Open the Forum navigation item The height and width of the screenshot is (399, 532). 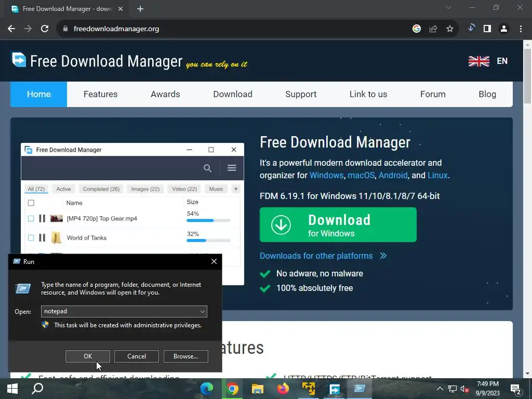click(x=433, y=95)
